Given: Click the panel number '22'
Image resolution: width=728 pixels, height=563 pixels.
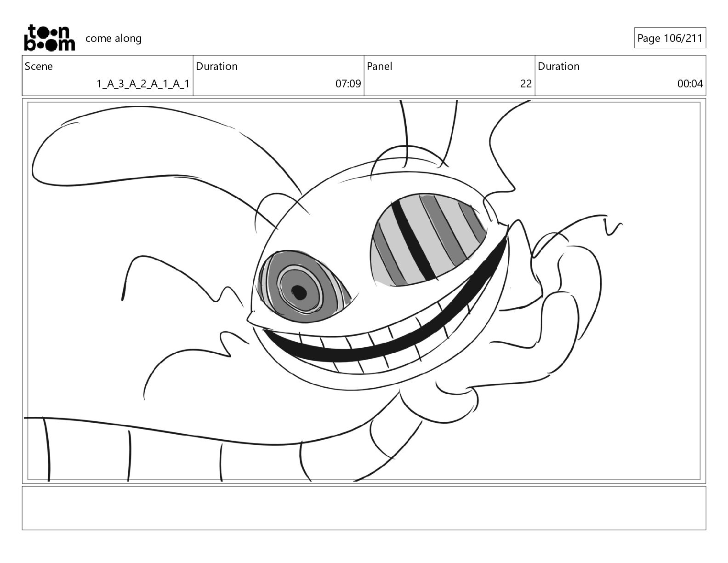Looking at the screenshot, I should [526, 84].
